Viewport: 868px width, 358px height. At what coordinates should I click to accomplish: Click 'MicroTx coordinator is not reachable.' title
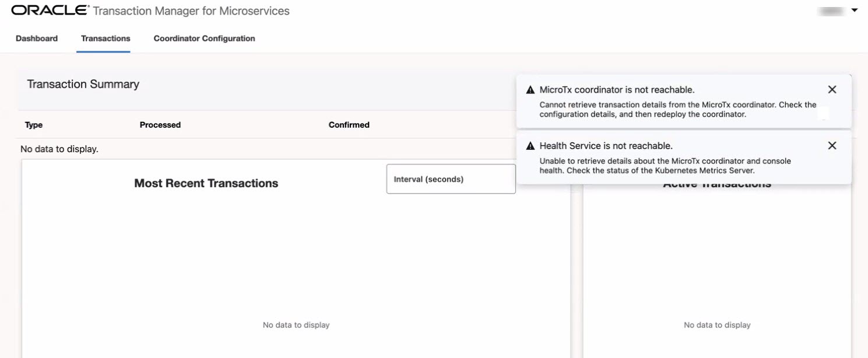coord(617,90)
